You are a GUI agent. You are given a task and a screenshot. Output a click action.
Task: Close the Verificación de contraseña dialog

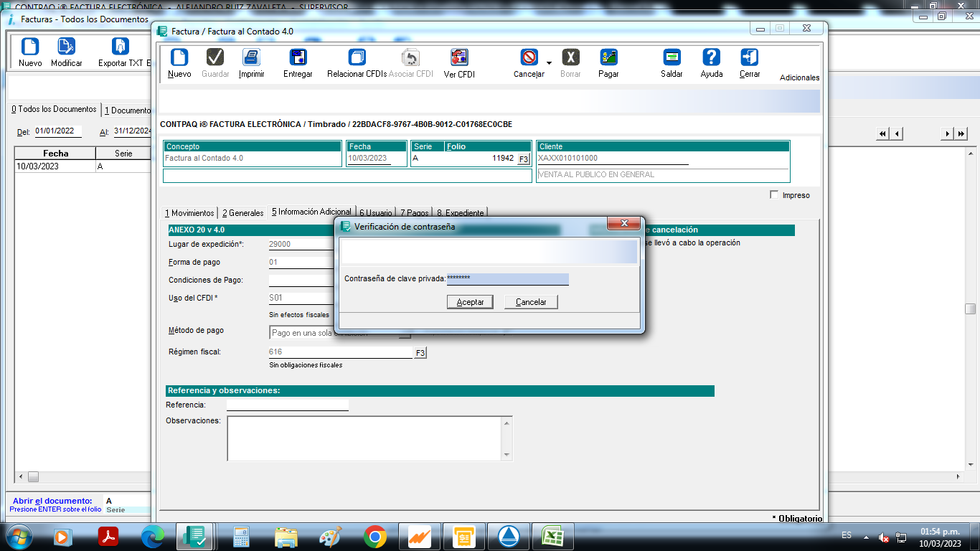623,224
